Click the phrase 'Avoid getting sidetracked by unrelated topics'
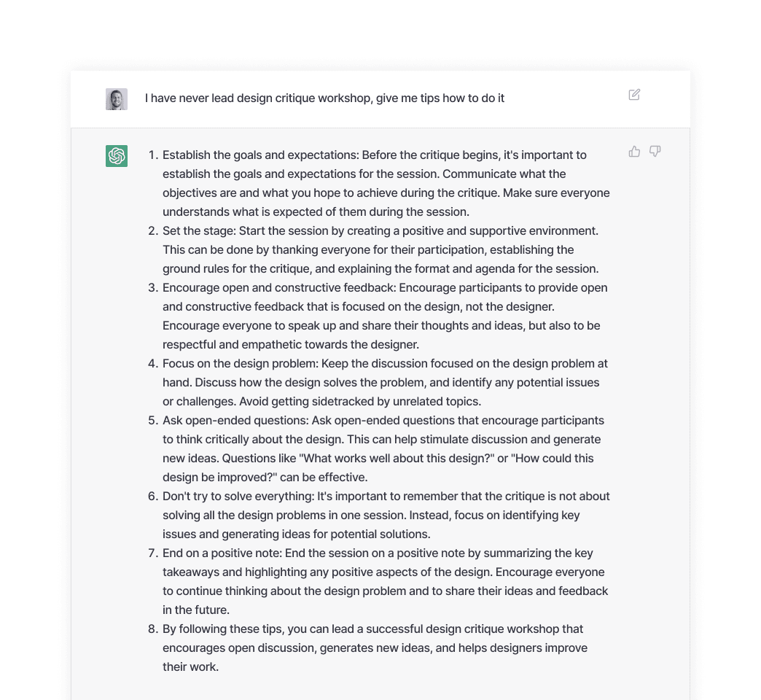The image size is (761, 700). click(360, 402)
